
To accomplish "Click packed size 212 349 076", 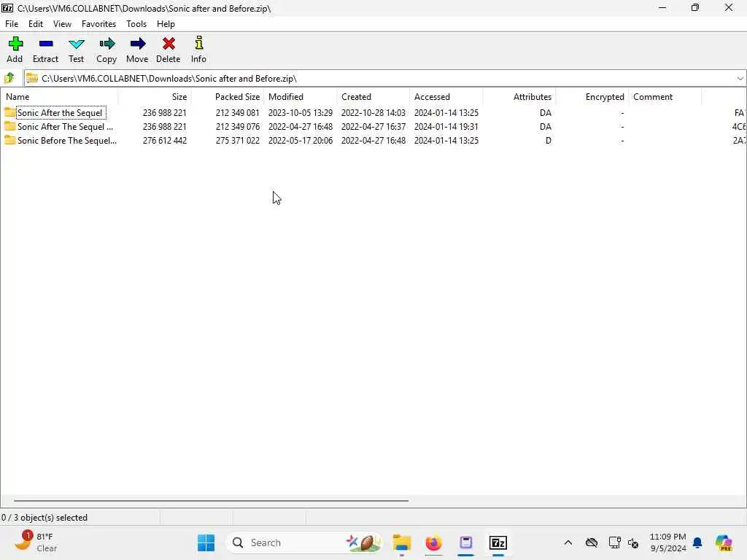I will (237, 127).
